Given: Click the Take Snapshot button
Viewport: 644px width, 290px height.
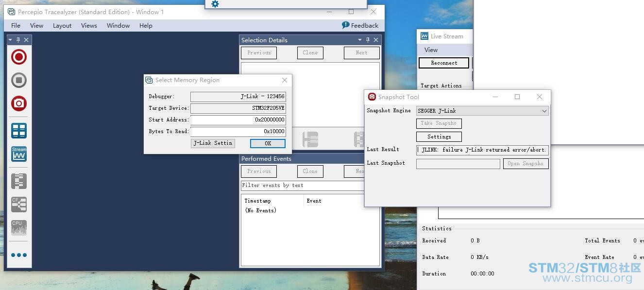Looking at the screenshot, I should coord(439,123).
